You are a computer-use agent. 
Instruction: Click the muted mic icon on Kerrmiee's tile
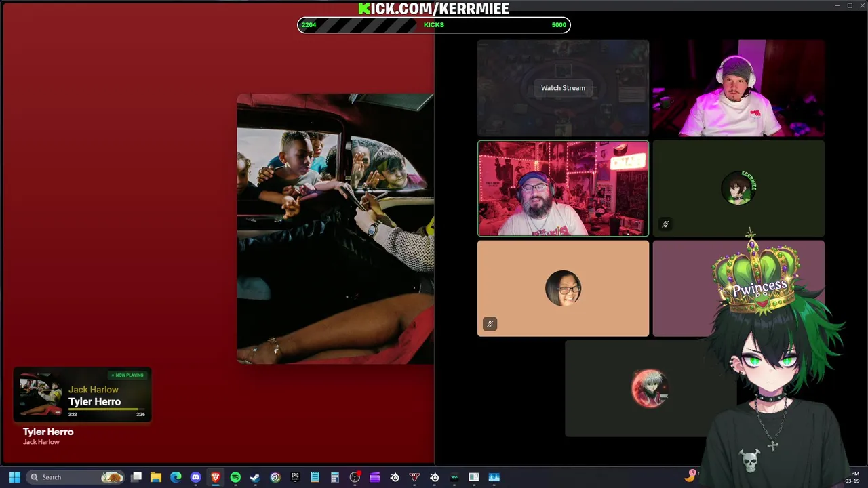pyautogui.click(x=665, y=224)
